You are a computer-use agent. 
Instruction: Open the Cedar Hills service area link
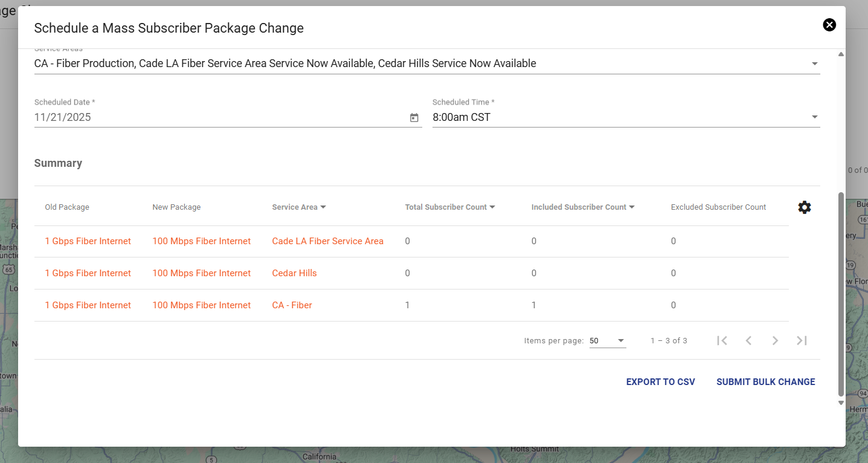pos(294,273)
